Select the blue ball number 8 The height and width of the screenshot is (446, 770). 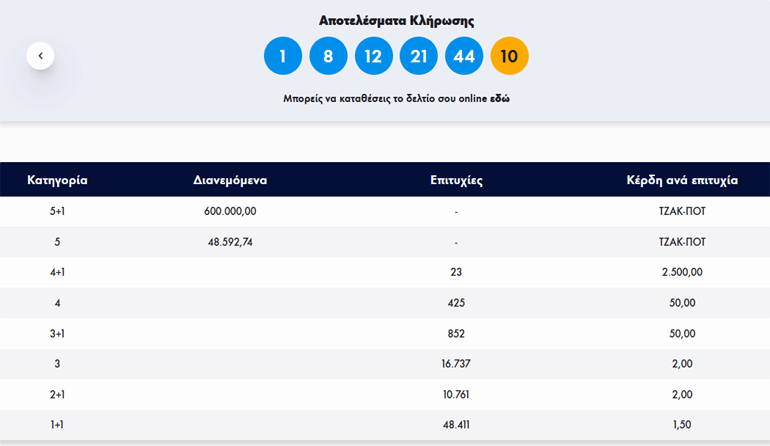click(328, 56)
